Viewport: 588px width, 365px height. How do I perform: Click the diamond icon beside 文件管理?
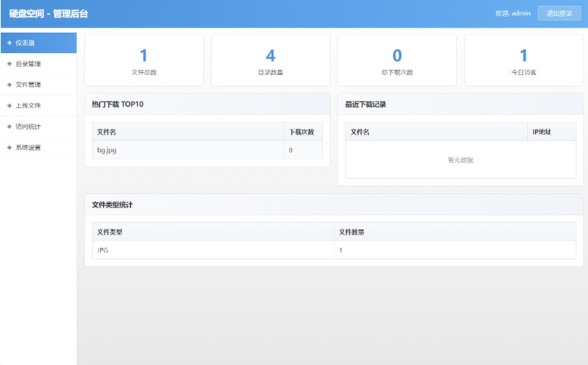[9, 85]
